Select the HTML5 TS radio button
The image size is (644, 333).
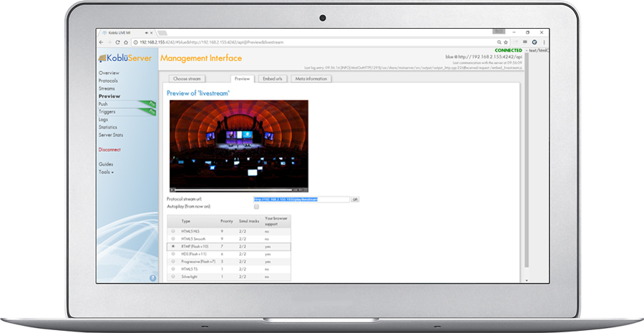coord(173,269)
